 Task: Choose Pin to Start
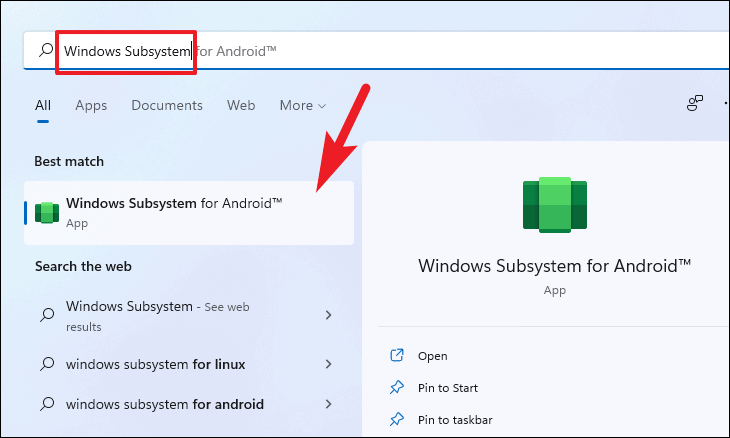tap(448, 388)
